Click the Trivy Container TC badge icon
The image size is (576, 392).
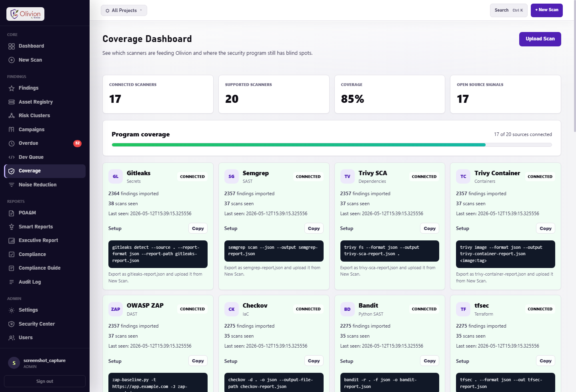pyautogui.click(x=463, y=176)
